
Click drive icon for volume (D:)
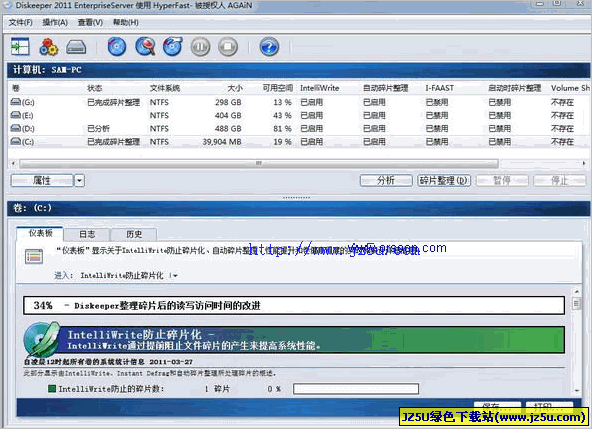point(15,128)
